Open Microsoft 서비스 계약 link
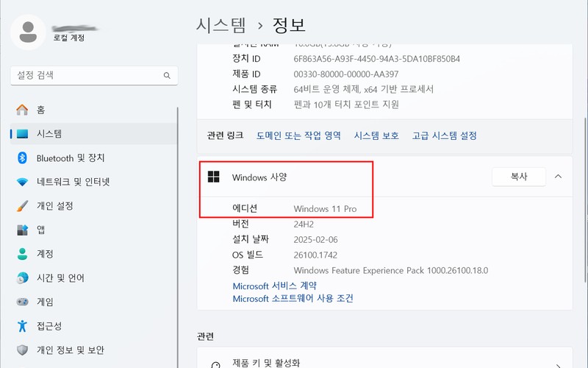Viewport: 588px width, 368px height. (274, 286)
